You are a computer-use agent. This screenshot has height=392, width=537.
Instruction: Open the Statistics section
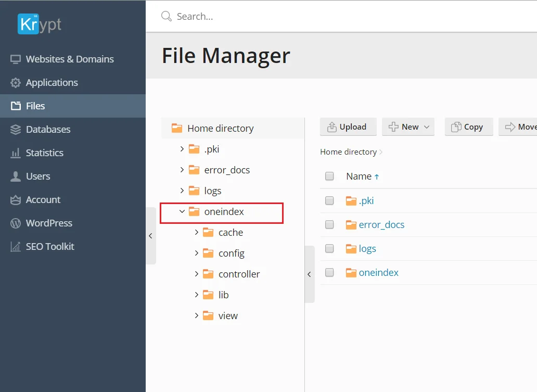(x=73, y=153)
